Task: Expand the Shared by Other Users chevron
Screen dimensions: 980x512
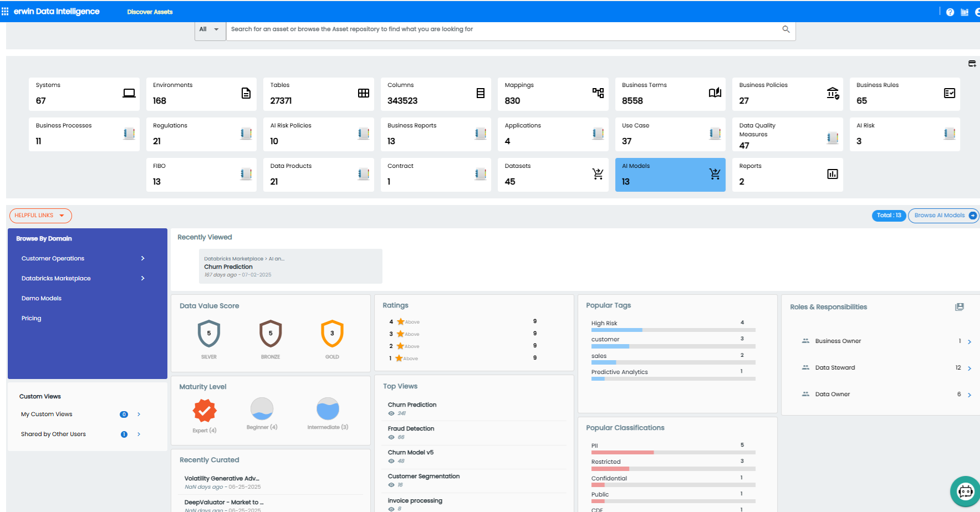Action: click(x=139, y=434)
